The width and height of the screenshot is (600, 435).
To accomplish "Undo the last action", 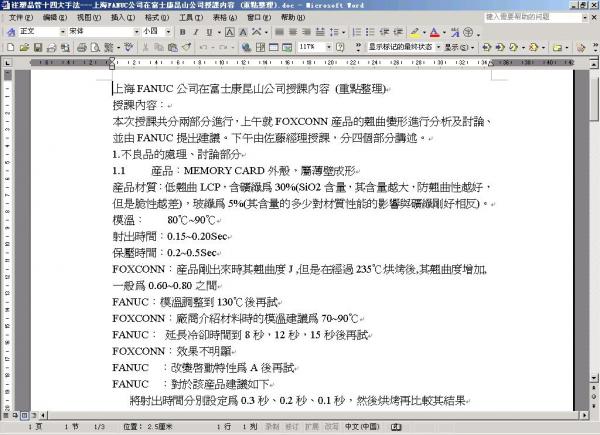I will coord(203,47).
